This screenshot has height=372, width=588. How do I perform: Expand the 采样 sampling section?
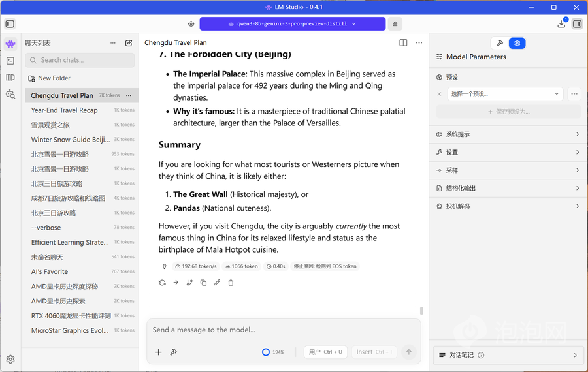click(x=508, y=170)
